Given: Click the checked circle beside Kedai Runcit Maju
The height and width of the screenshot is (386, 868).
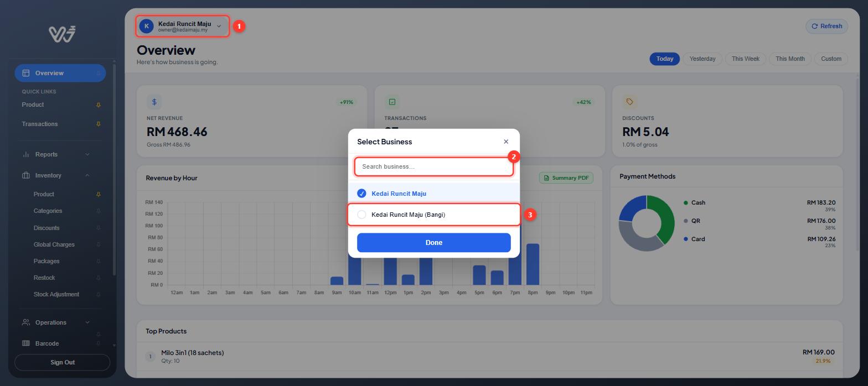Looking at the screenshot, I should tap(361, 194).
